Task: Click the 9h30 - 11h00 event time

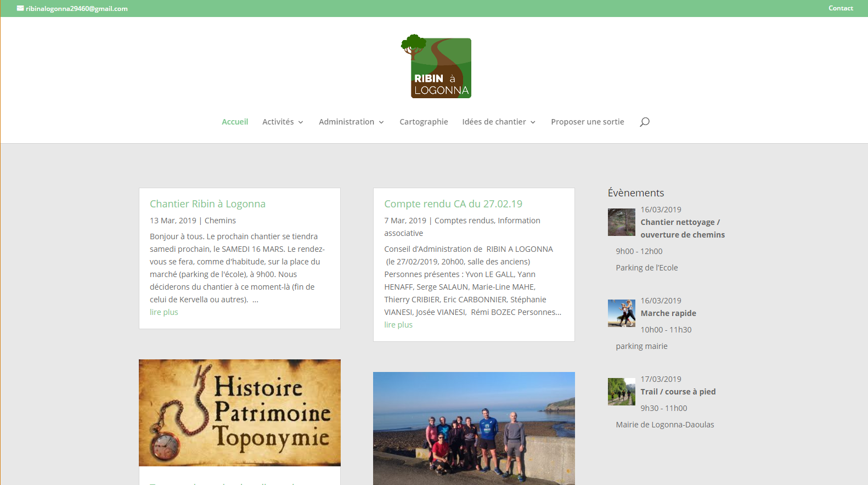Action: (664, 408)
